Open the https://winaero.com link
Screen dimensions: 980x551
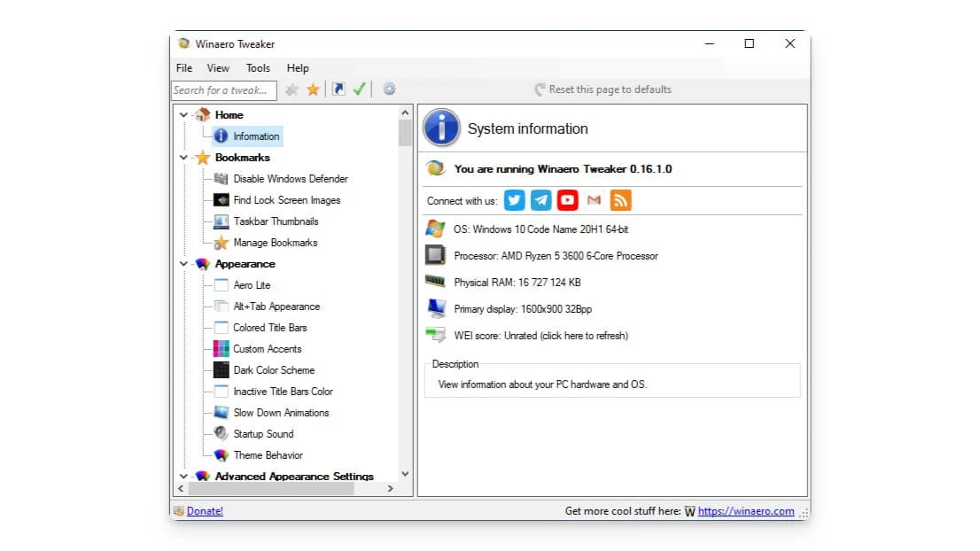[747, 510]
